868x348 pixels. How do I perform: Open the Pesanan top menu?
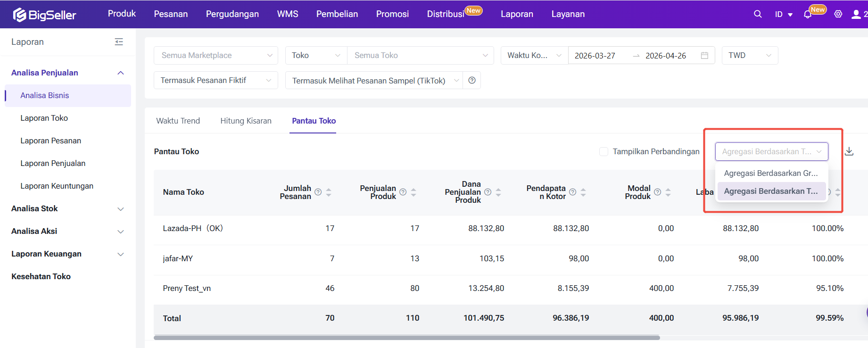tap(171, 14)
